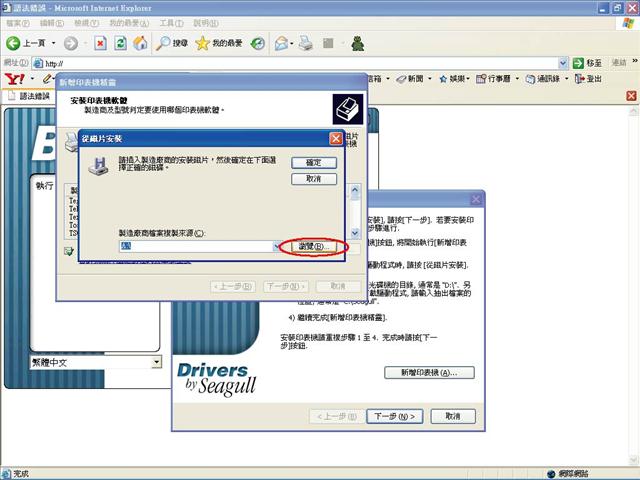640x480 pixels.
Task: Open Yahoo toolbar Address Book (通訊錄) item
Action: 542,78
